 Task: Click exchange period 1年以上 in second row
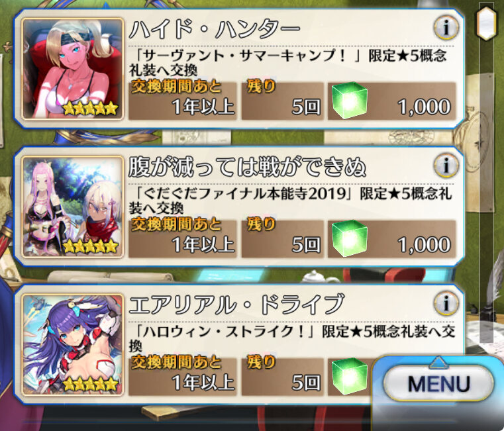click(203, 245)
